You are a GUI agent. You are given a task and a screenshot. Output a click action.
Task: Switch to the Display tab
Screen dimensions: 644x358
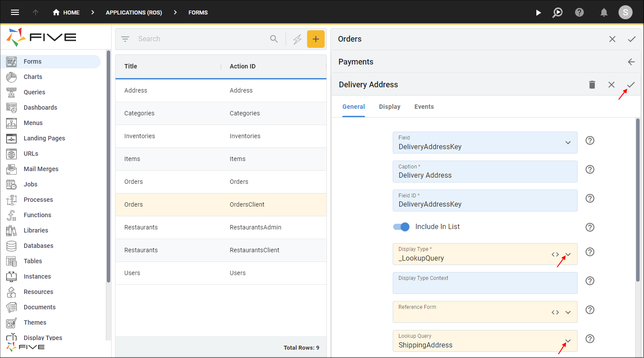point(390,107)
